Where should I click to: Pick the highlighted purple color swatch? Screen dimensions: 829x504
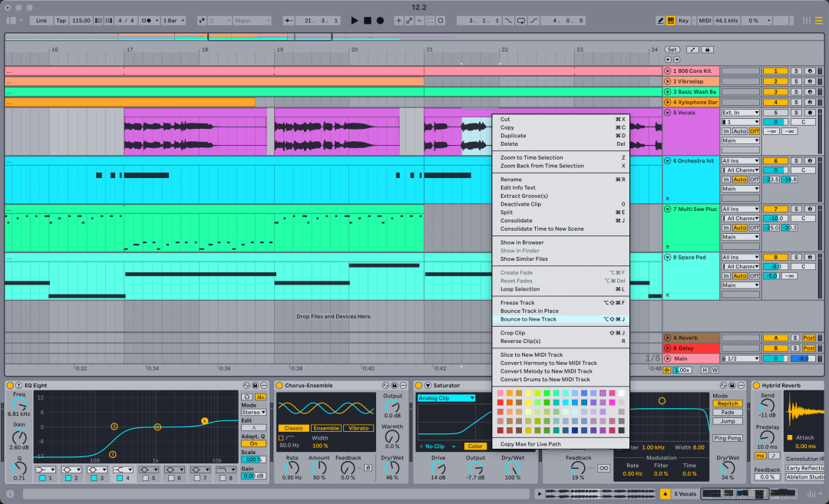coord(603,393)
